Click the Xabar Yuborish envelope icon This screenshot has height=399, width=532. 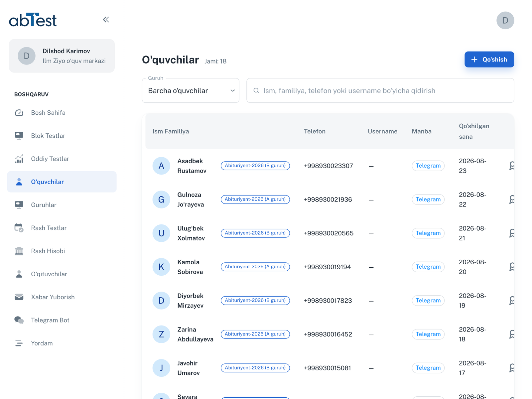pyautogui.click(x=19, y=297)
